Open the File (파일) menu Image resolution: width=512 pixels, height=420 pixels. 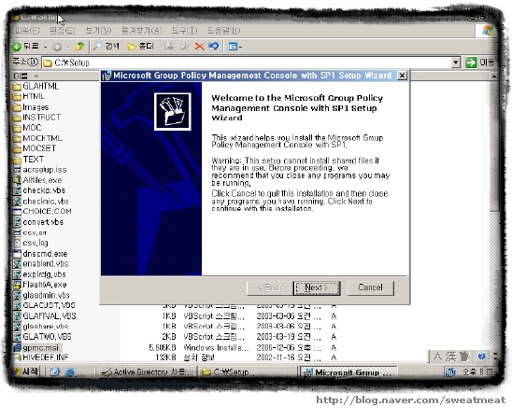[x=27, y=31]
